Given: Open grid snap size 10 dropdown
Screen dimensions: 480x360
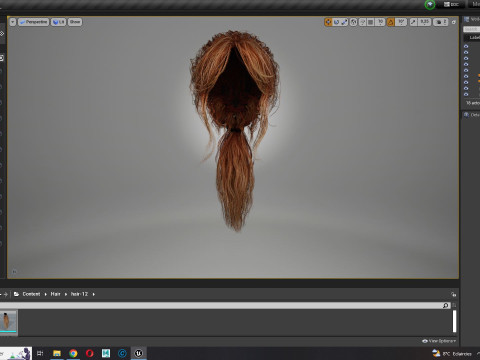Looking at the screenshot, I should pyautogui.click(x=380, y=22).
